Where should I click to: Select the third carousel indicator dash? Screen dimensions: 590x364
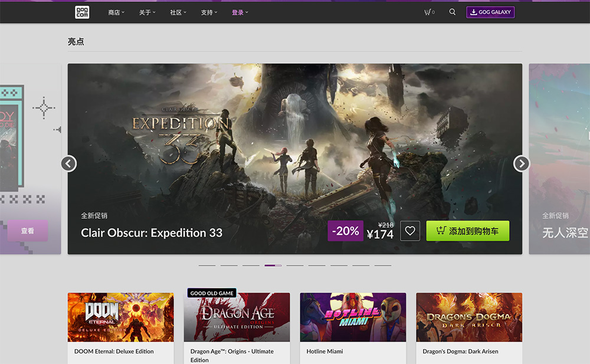pyautogui.click(x=251, y=265)
